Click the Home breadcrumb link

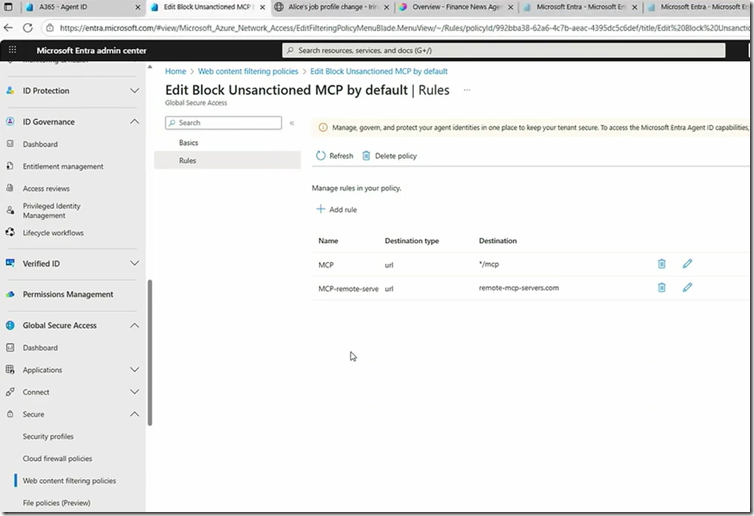pos(176,71)
